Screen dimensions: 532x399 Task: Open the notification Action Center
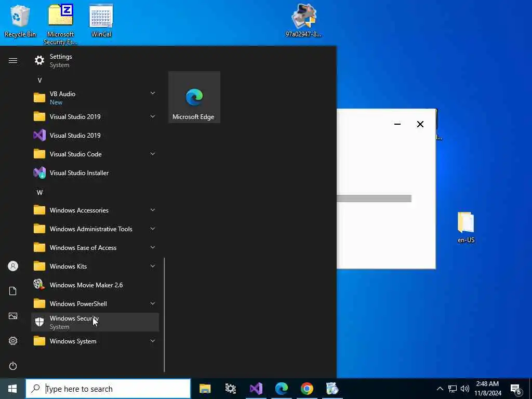516,390
